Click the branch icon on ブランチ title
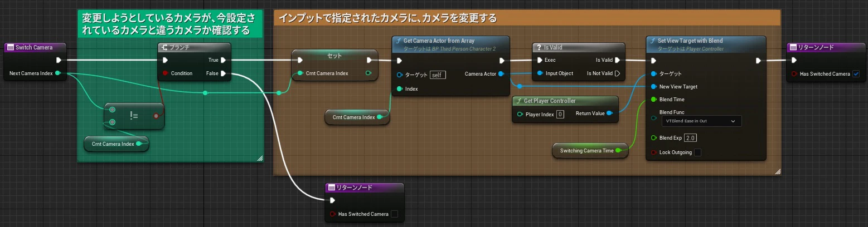This screenshot has width=868, height=227. click(165, 47)
